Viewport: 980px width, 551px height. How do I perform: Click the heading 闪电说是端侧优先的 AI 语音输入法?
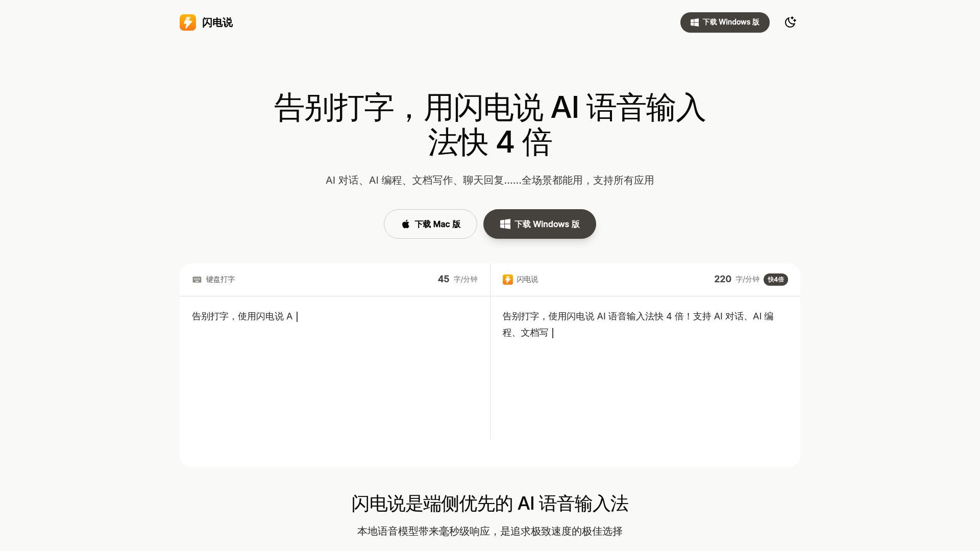coord(490,504)
